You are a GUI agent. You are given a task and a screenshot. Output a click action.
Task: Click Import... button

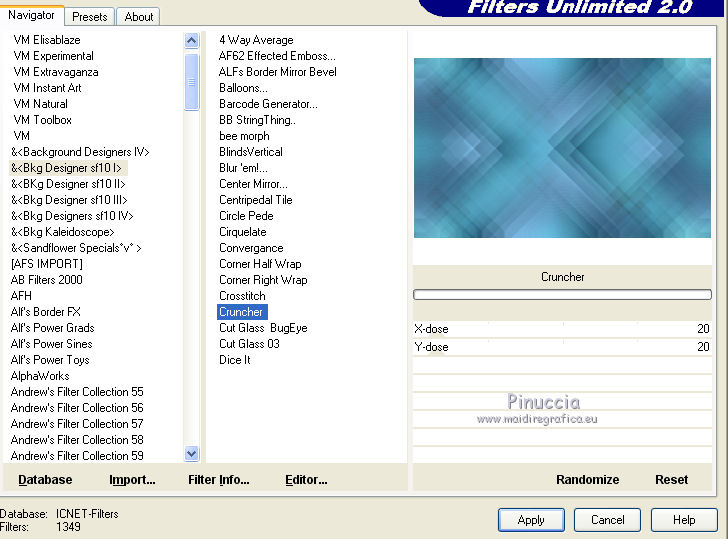pos(132,480)
